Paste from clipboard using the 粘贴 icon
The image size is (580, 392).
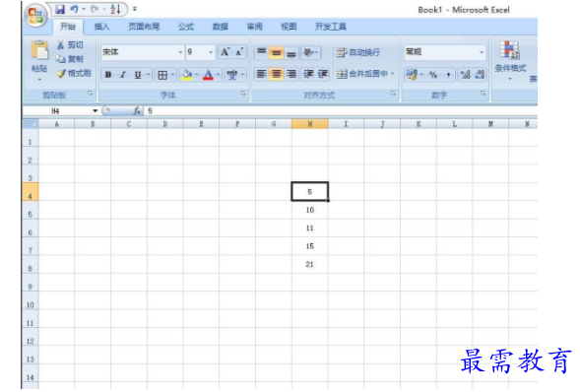click(x=39, y=50)
